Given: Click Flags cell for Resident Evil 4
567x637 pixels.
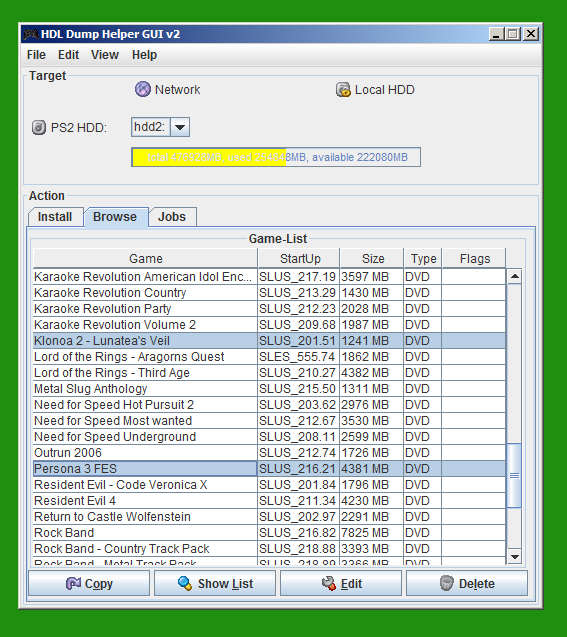Looking at the screenshot, I should tap(474, 500).
